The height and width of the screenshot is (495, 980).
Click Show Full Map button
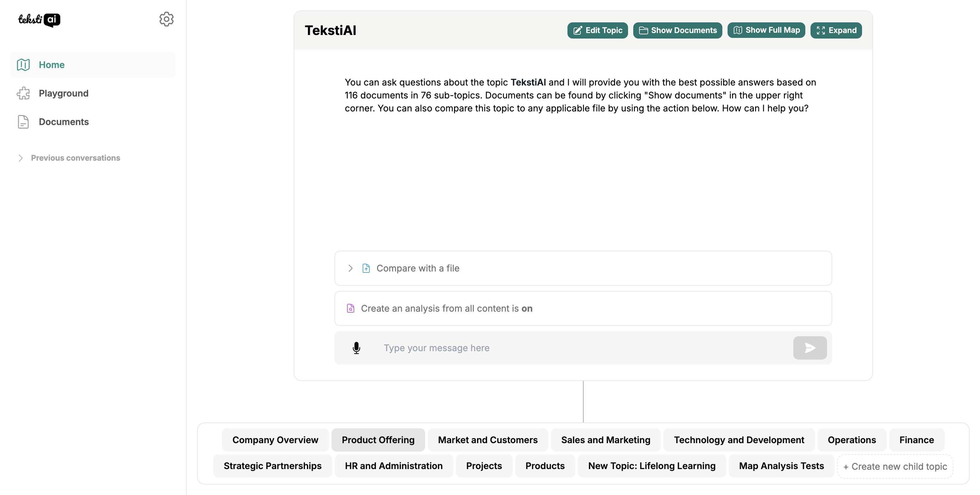click(x=766, y=30)
